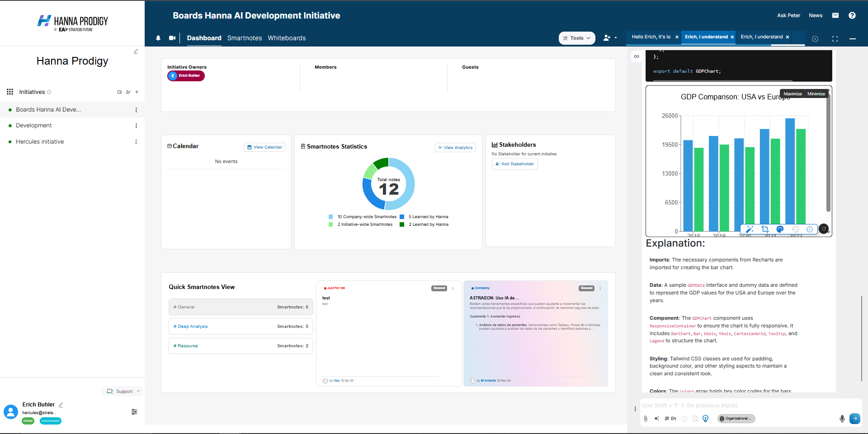Screen dimensions: 868x434
Task: Click the sparkle AI icon in chat input
Action: (x=656, y=419)
